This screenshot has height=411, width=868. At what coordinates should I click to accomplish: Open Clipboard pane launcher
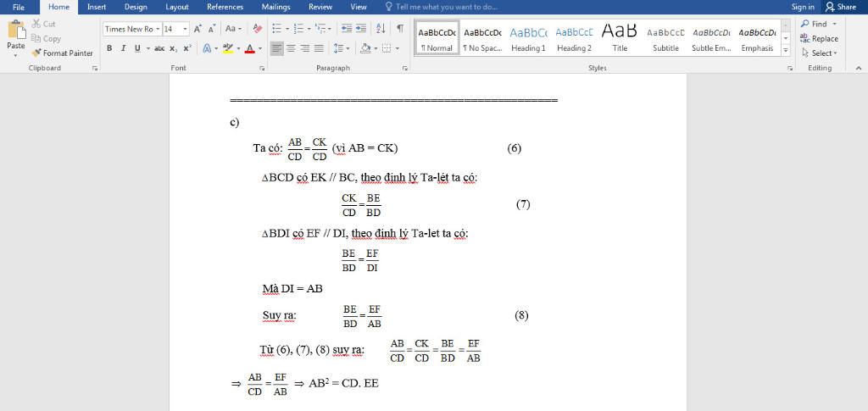(x=95, y=68)
